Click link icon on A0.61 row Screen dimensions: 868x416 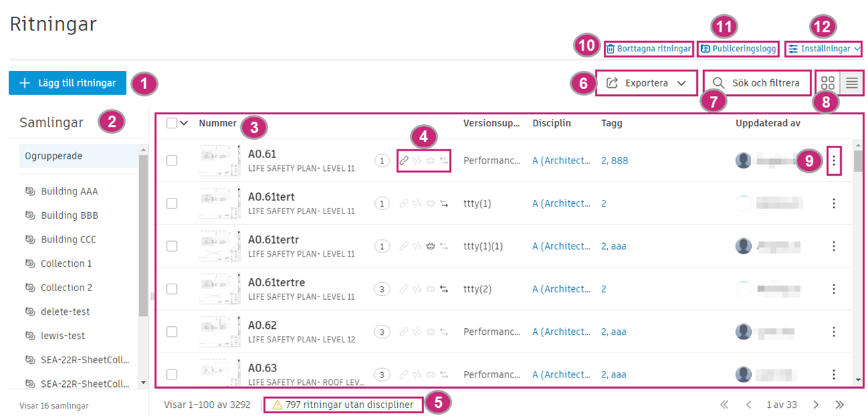403,161
